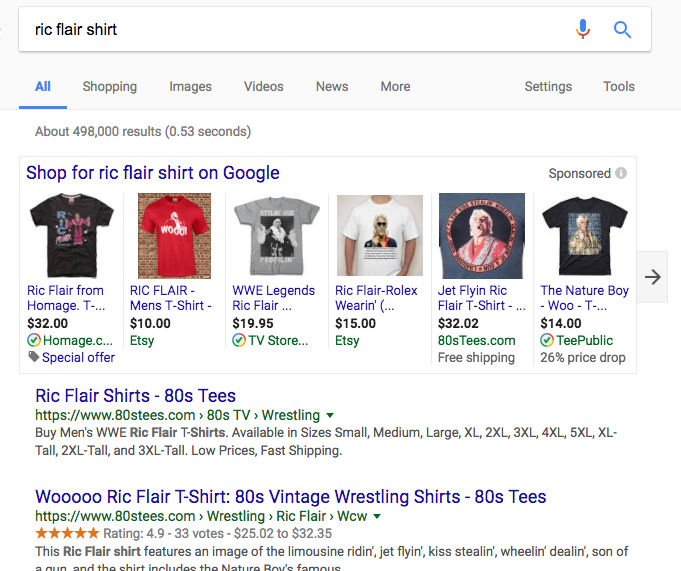Click the $14.00 price
681x571 pixels.
(x=561, y=323)
